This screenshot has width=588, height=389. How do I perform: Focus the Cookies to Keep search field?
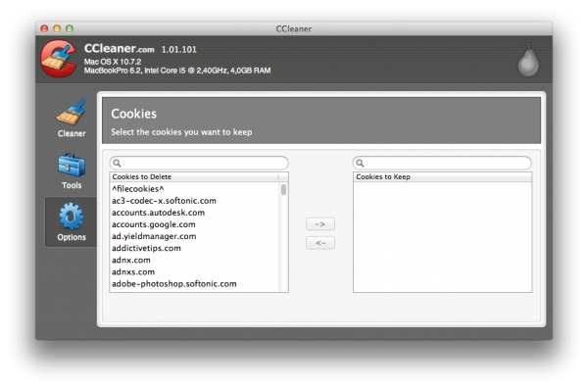(442, 163)
